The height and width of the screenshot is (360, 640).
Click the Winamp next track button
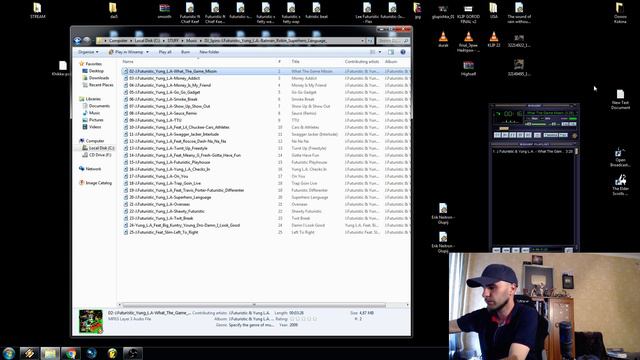point(528,135)
